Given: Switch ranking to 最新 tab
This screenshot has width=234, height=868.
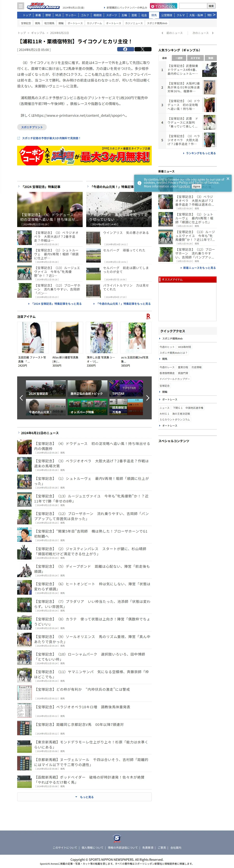Looking at the screenshot, I should 164,58.
